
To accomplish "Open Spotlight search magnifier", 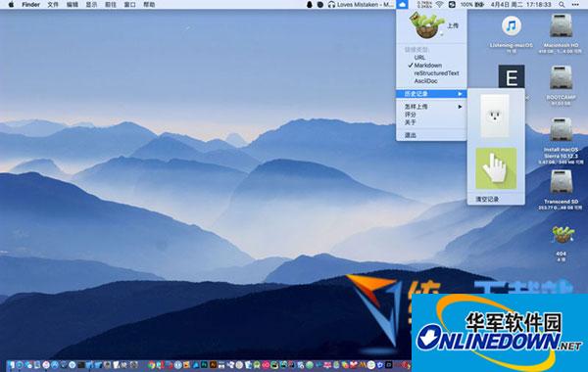I will pos(562,5).
